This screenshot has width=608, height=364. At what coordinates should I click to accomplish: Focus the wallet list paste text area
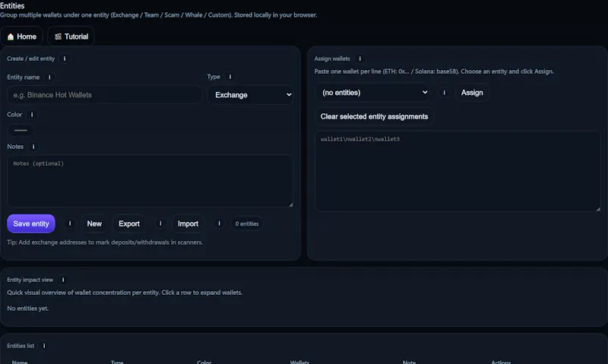point(458,171)
